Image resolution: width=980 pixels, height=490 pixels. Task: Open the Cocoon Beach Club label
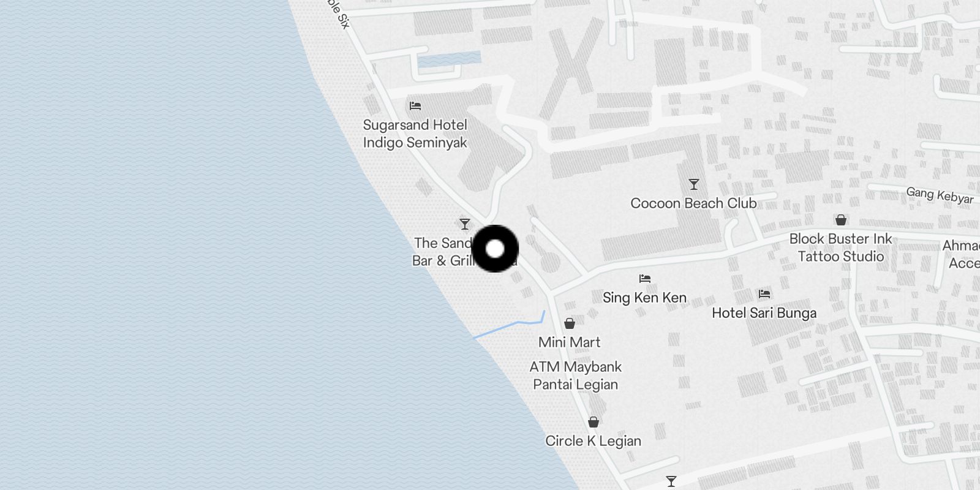click(x=694, y=203)
